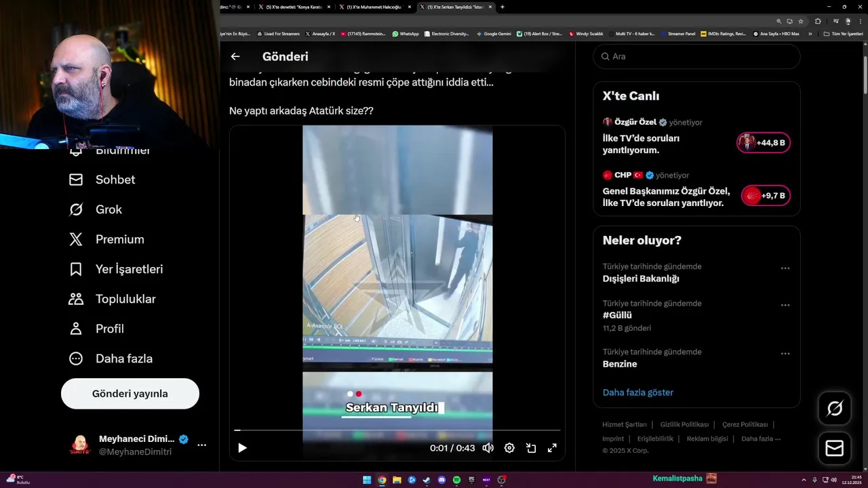Open Windows Start menu

point(367,480)
